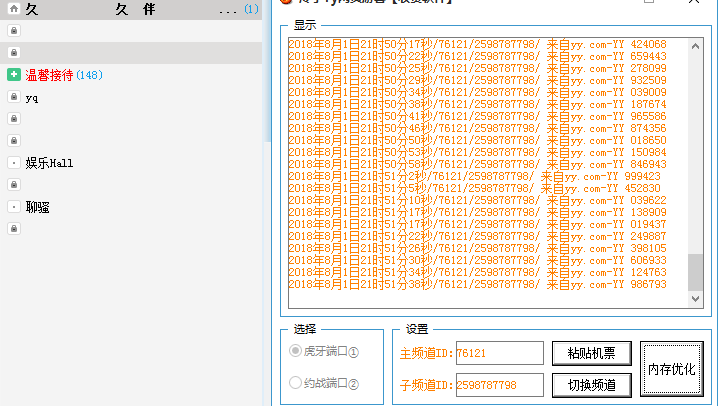Screen dimensions: 718x406
Task: Click the (1) count in channel header
Action: click(251, 9)
